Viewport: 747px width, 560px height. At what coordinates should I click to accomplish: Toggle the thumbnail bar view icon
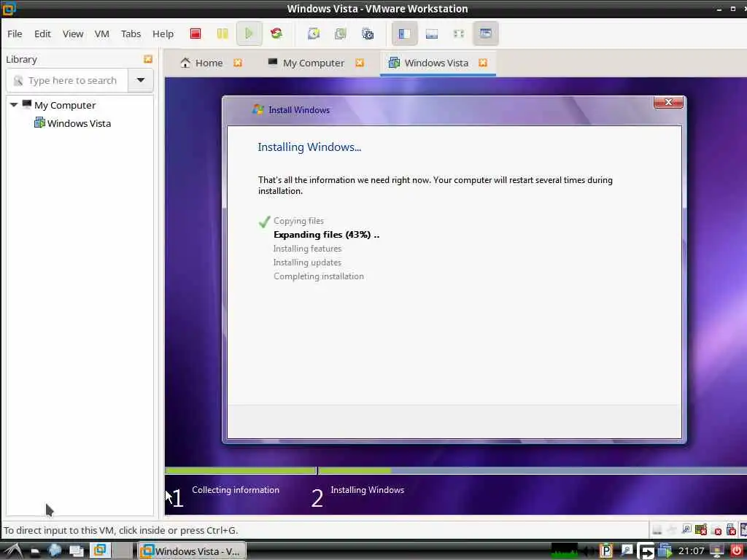tap(432, 34)
